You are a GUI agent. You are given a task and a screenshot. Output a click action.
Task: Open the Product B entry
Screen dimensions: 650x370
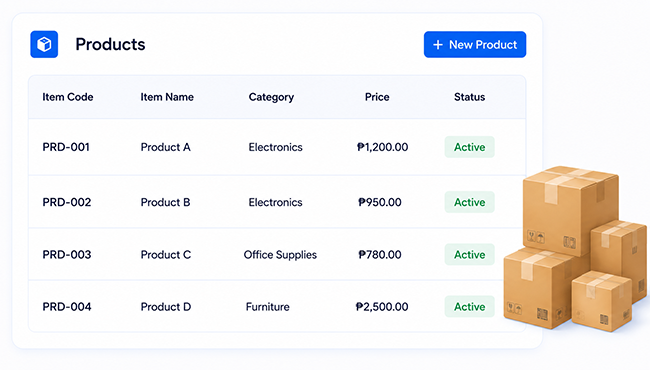[x=165, y=202]
